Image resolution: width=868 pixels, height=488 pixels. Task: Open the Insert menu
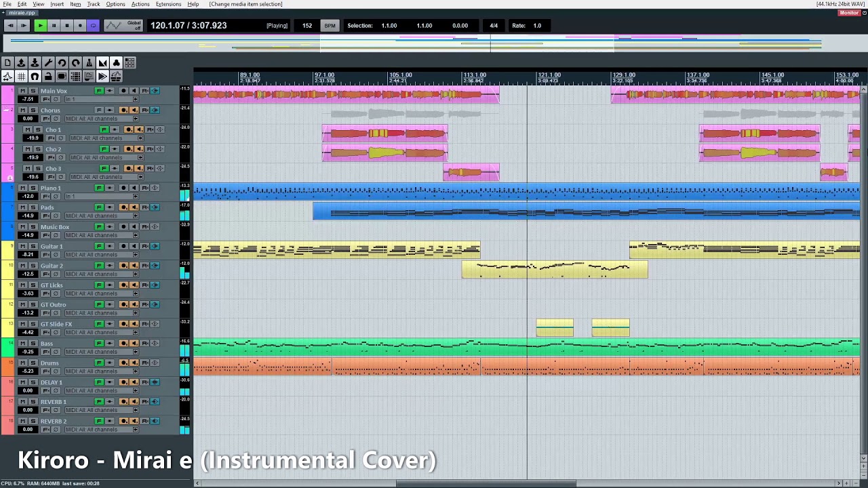point(57,4)
